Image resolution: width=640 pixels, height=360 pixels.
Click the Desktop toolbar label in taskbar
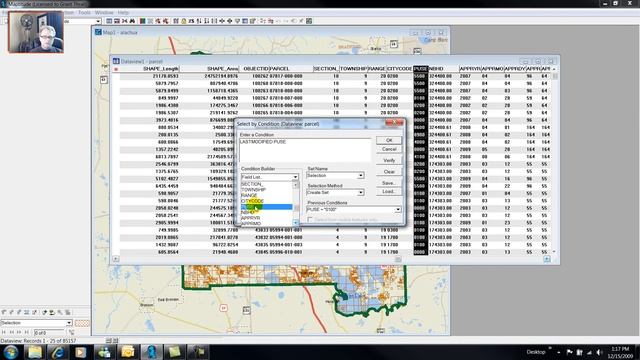(x=536, y=352)
